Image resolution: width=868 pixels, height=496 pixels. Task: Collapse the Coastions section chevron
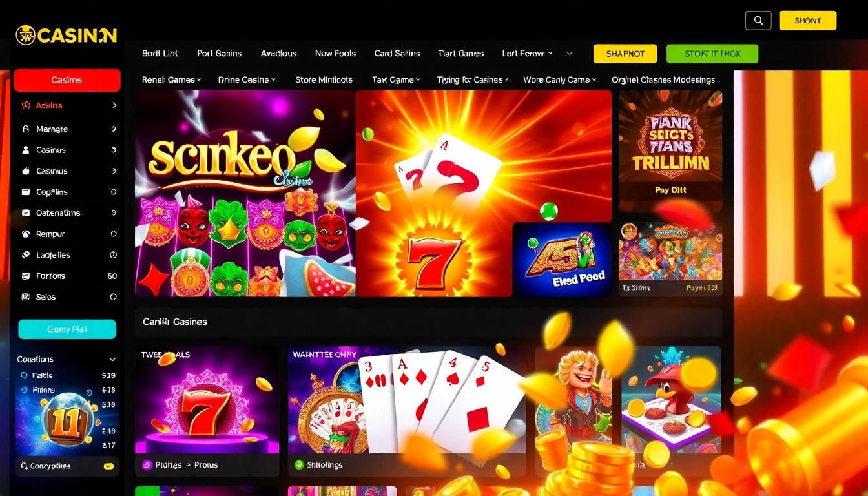tap(112, 360)
